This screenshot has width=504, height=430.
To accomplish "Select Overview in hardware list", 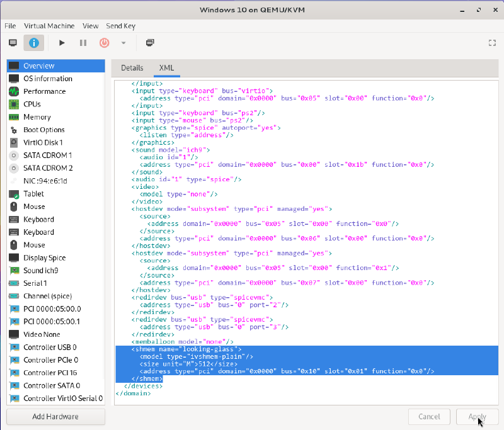I will click(x=56, y=66).
